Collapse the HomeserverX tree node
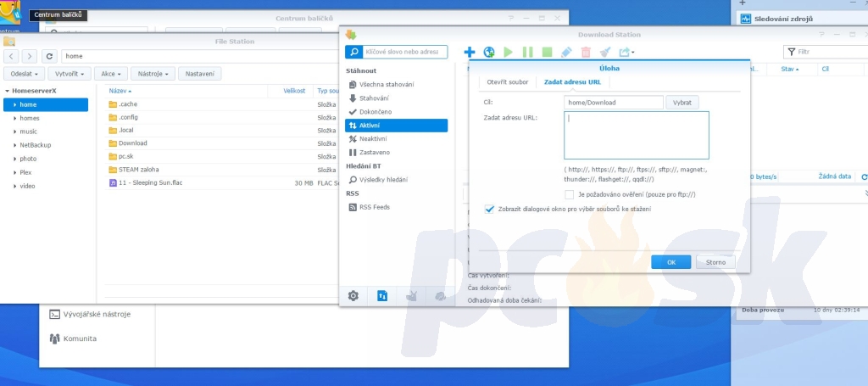Viewport: 868px width, 386px height. (7, 91)
